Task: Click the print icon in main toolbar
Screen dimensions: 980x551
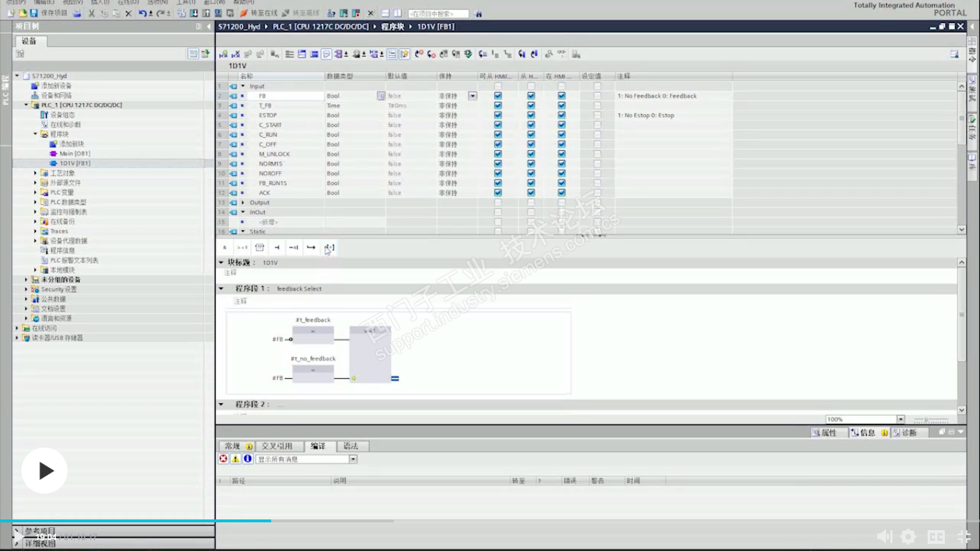Action: (x=77, y=13)
